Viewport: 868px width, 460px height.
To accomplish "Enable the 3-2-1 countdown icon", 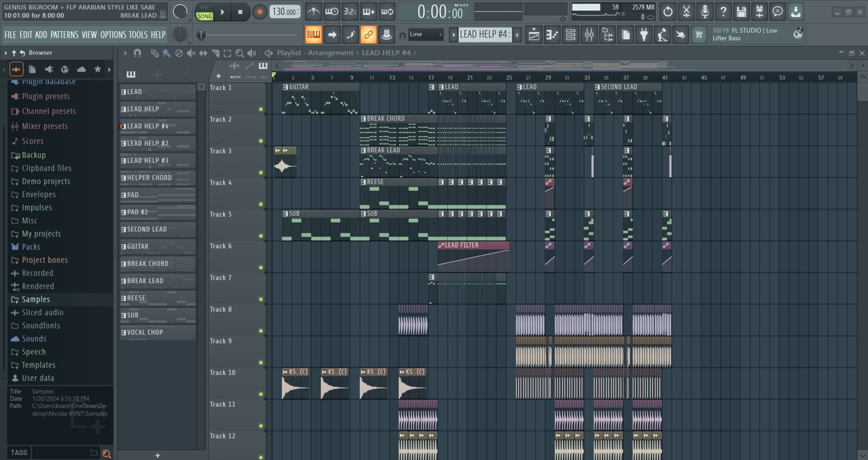I will point(350,12).
